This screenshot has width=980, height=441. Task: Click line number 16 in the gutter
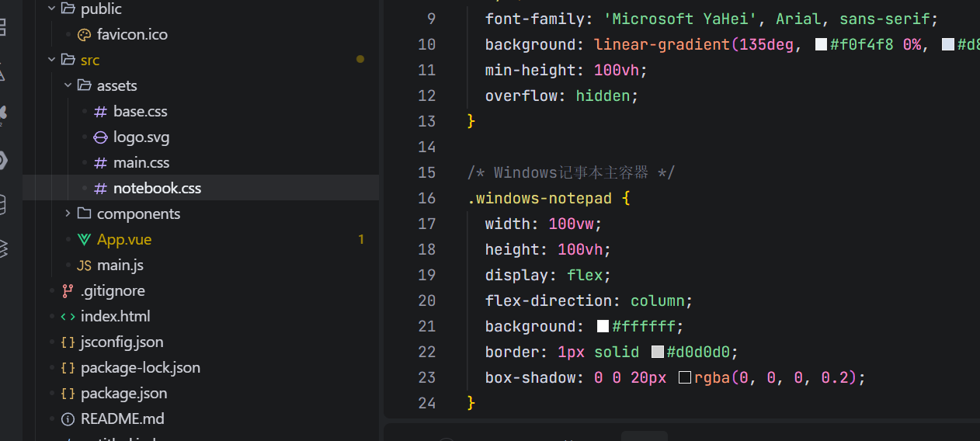(426, 198)
